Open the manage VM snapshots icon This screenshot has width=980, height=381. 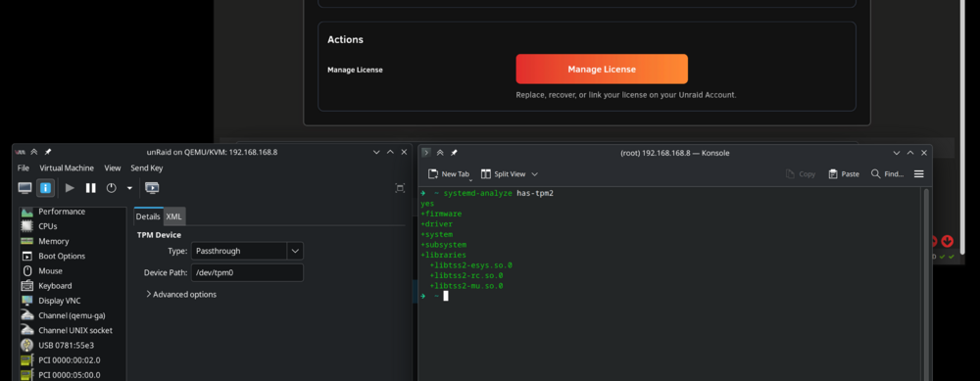tap(152, 188)
